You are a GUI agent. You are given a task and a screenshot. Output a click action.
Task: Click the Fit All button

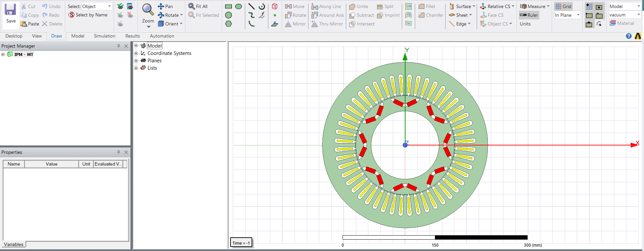point(198,6)
